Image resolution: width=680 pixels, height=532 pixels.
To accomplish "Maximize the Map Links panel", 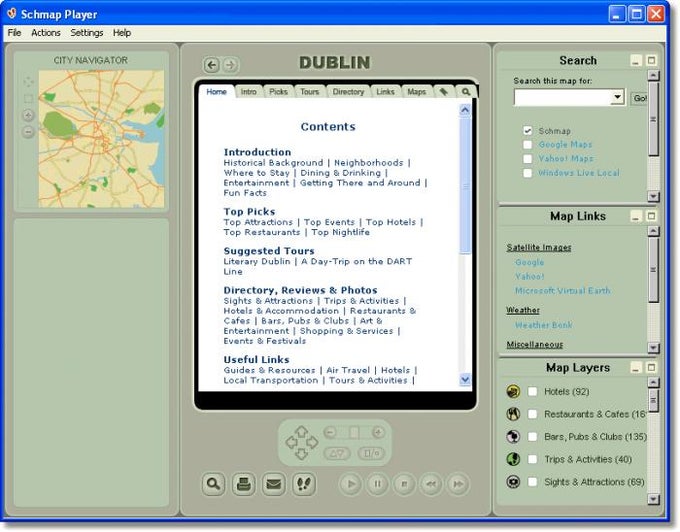I will [x=651, y=216].
